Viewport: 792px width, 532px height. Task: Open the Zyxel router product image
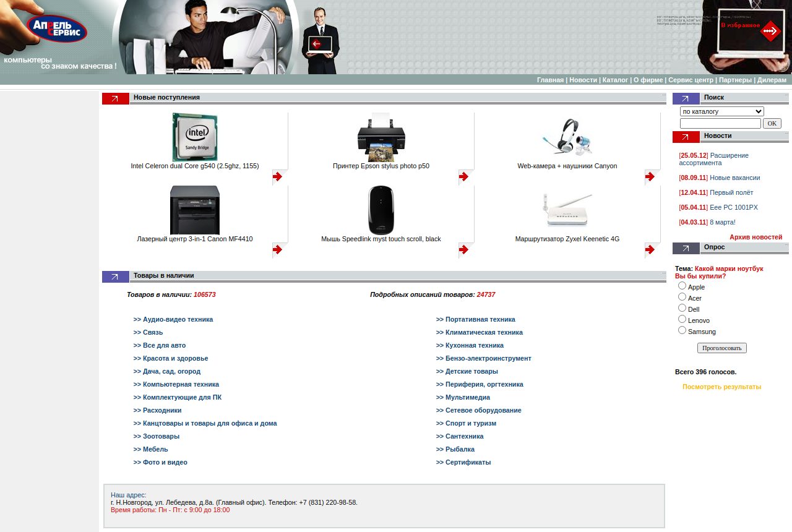tap(567, 210)
